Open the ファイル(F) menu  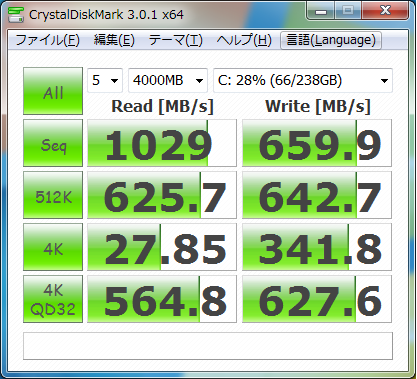pyautogui.click(x=48, y=40)
